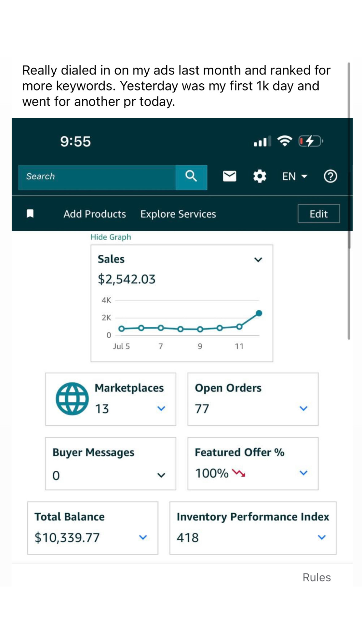Open the settings gear icon
The image size is (362, 644).
coord(260,176)
